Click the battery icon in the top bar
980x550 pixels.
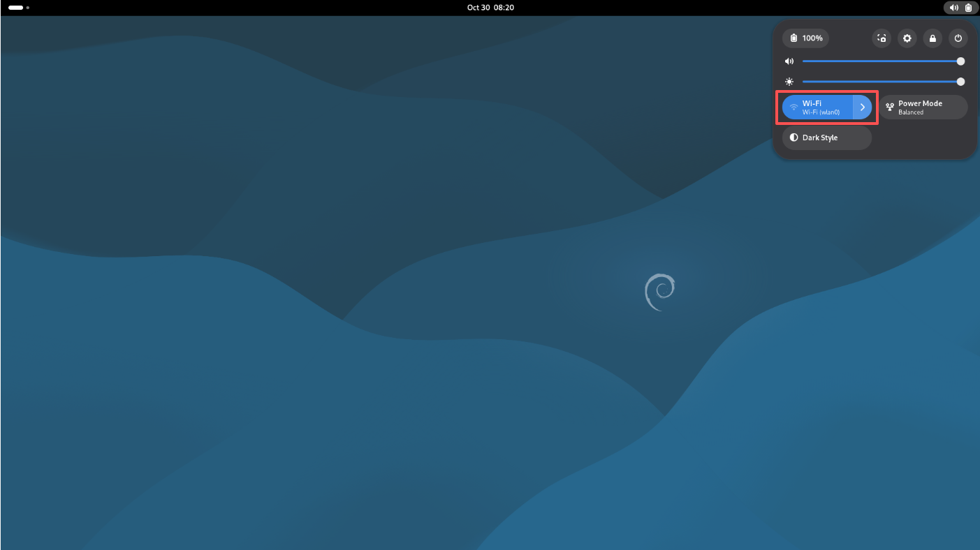[968, 8]
